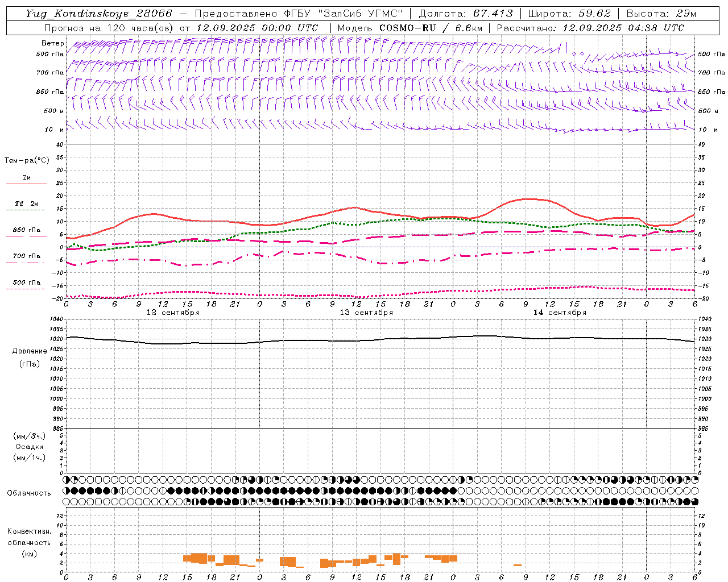Click the Тем-ра(°C) axis title
This screenshot has height=582, width=728.
[x=27, y=160]
